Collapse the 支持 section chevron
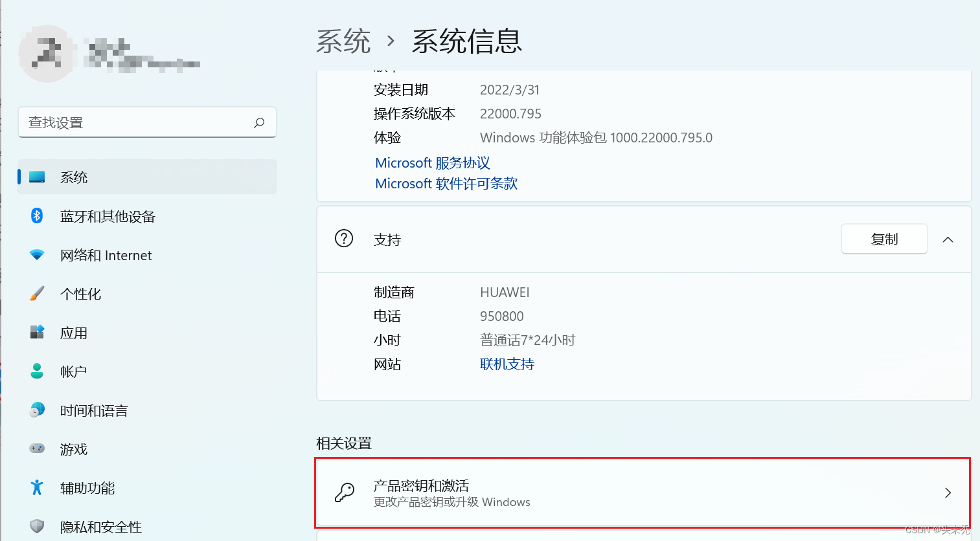The height and width of the screenshot is (541, 980). 948,239
